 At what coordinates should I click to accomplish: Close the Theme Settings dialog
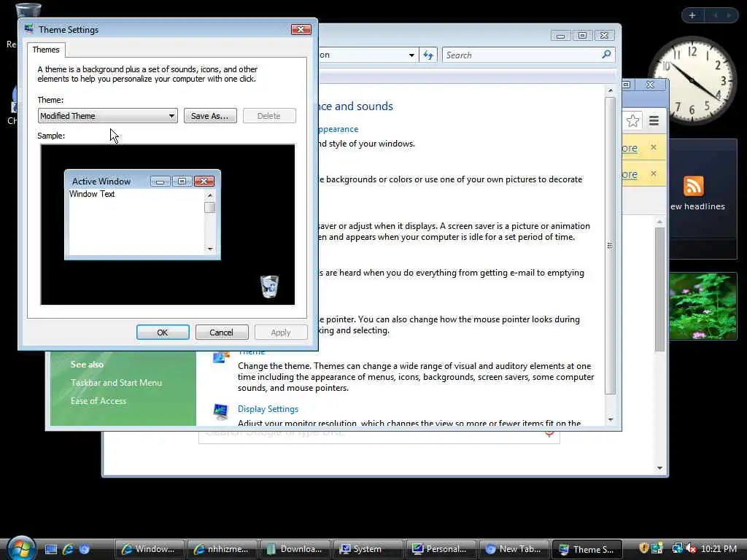tap(301, 29)
